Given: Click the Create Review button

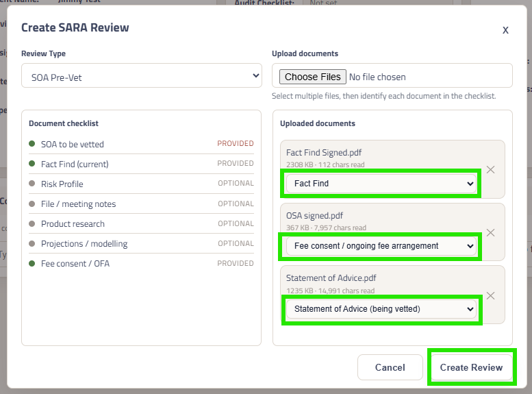Looking at the screenshot, I should [471, 367].
